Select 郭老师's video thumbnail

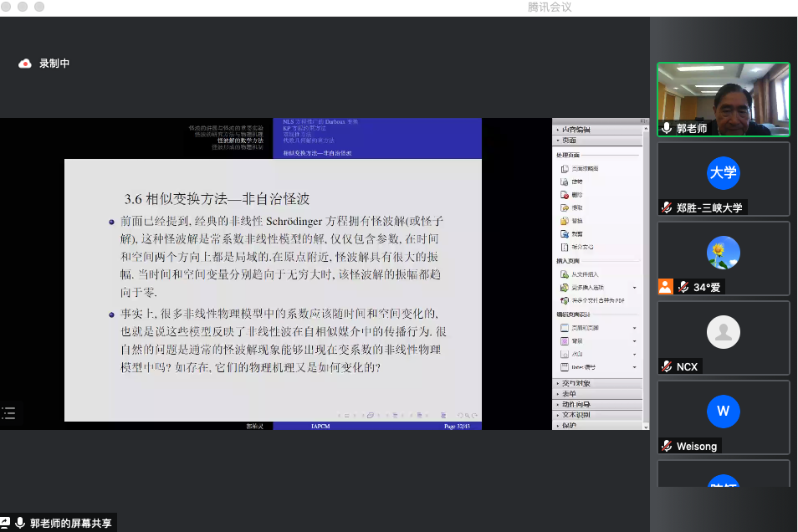click(x=723, y=98)
